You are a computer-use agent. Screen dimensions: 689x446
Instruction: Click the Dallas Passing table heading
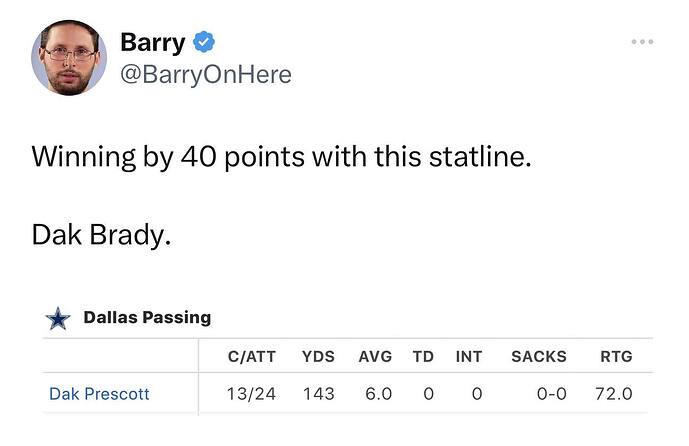[147, 317]
